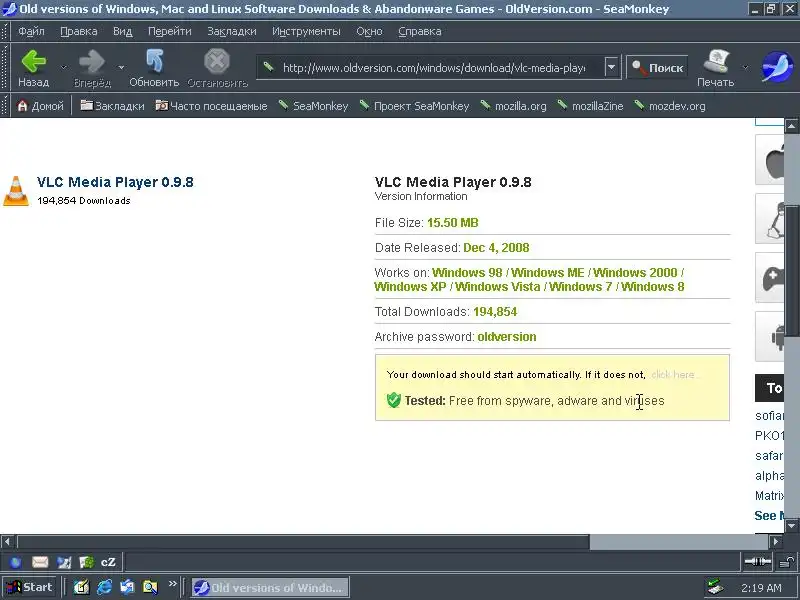Viewport: 800px width, 600px height.
Task: Select the SeaMonkey taskbar window button
Action: 270,587
